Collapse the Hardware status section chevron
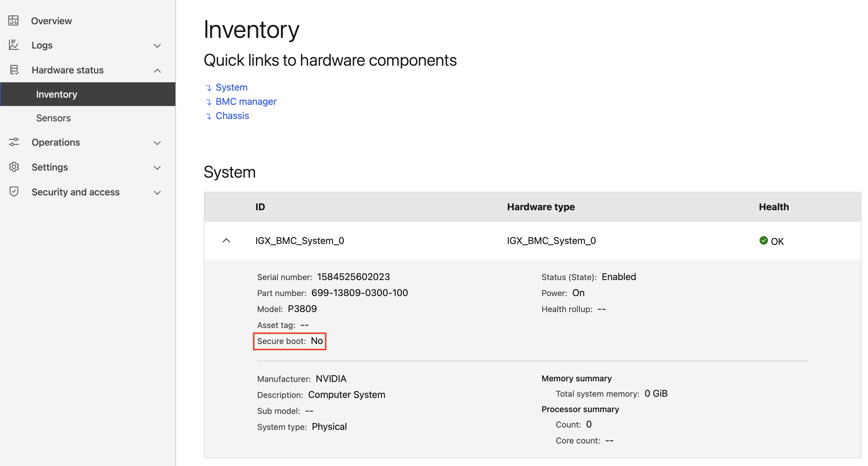 157,70
